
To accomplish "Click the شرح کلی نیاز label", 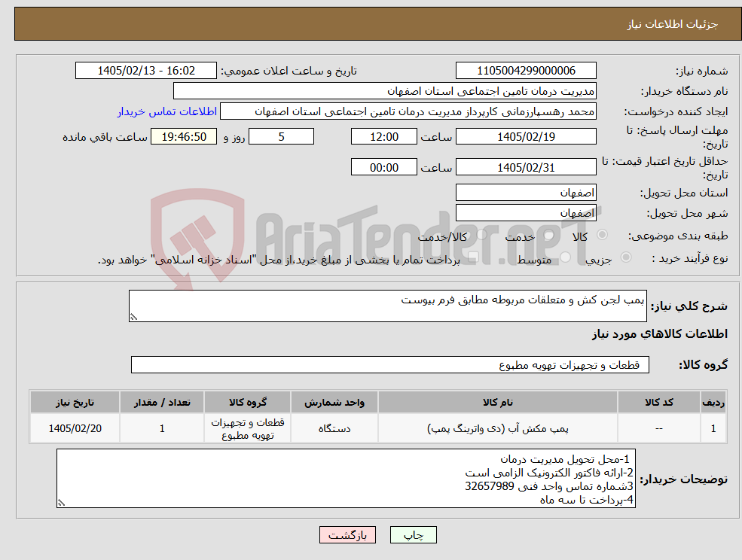I will (689, 306).
